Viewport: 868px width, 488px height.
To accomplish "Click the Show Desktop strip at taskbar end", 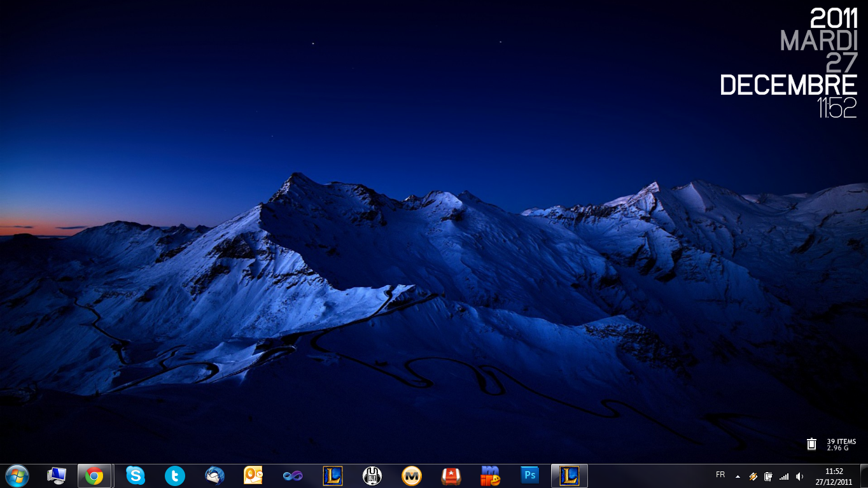I will coord(864,476).
